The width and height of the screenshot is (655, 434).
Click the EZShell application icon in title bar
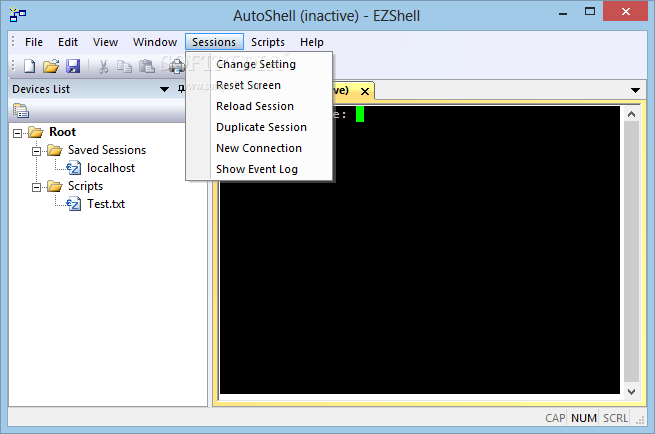pyautogui.click(x=18, y=15)
